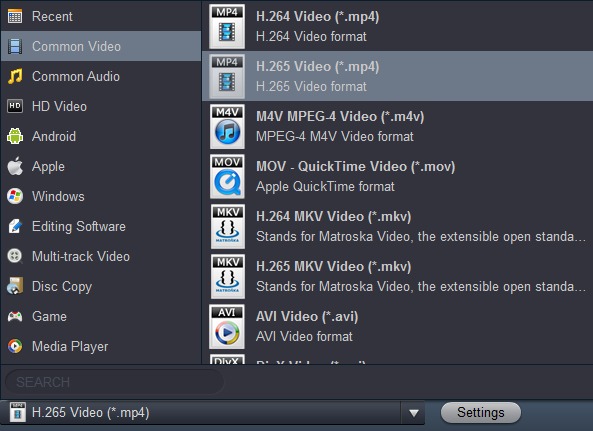Screen dimensions: 593x431
Task: Expand the output format dropdown arrow
Action: (414, 413)
